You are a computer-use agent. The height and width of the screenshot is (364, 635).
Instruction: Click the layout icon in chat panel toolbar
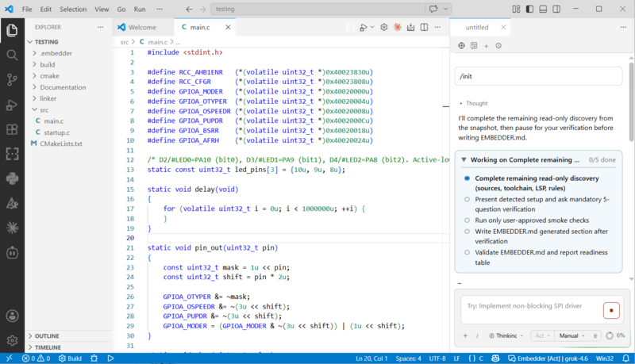[474, 46]
